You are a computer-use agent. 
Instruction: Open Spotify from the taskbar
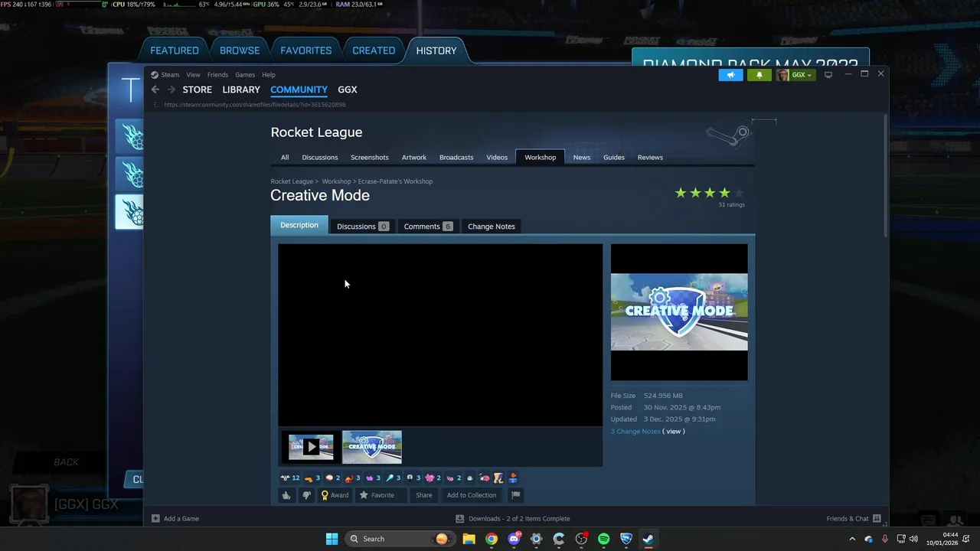click(603, 539)
